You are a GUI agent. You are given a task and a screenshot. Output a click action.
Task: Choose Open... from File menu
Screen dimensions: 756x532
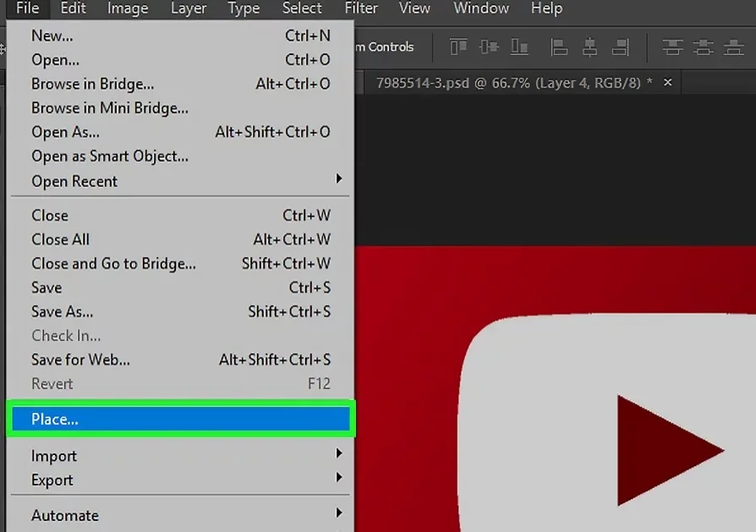click(181, 60)
